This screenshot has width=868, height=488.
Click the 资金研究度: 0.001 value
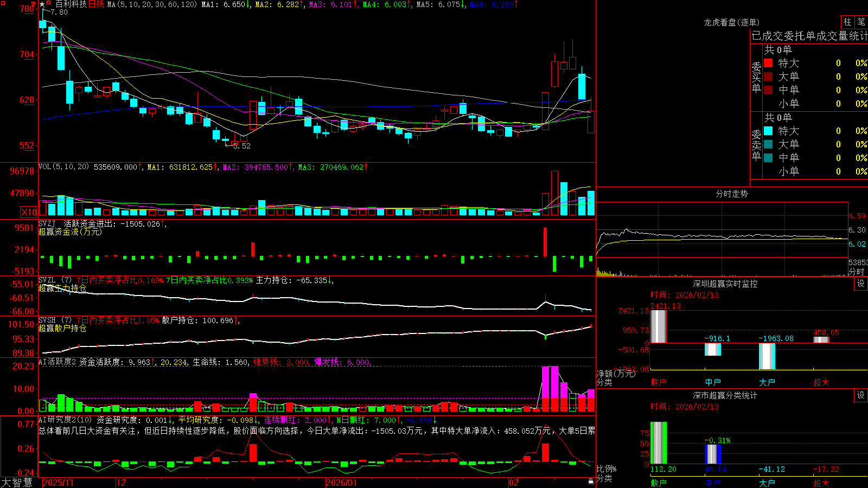click(x=135, y=420)
